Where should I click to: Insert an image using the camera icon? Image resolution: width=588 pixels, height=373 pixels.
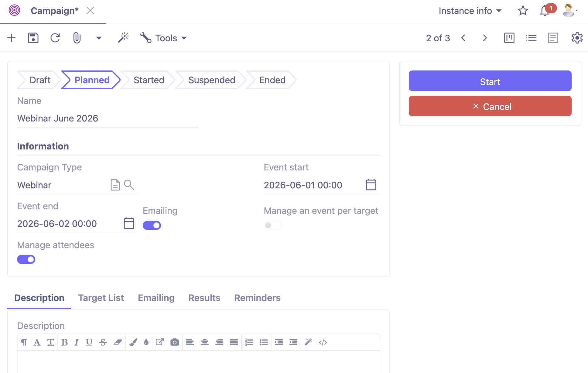[175, 342]
